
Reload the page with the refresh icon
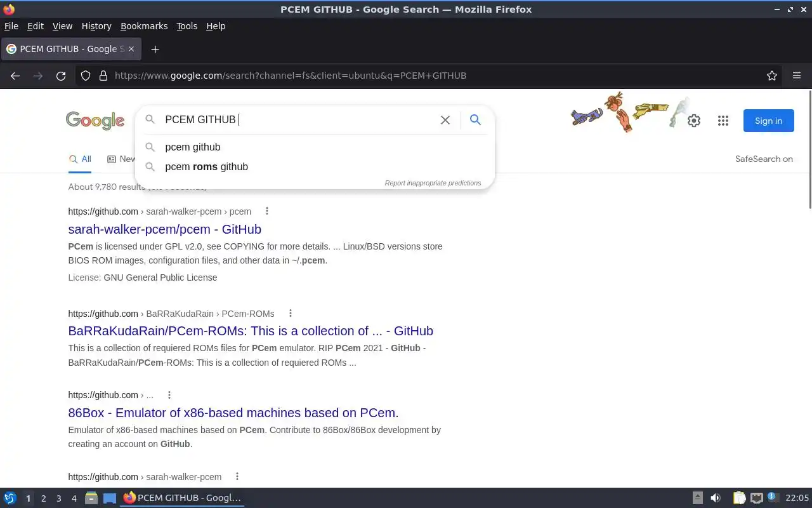click(61, 76)
